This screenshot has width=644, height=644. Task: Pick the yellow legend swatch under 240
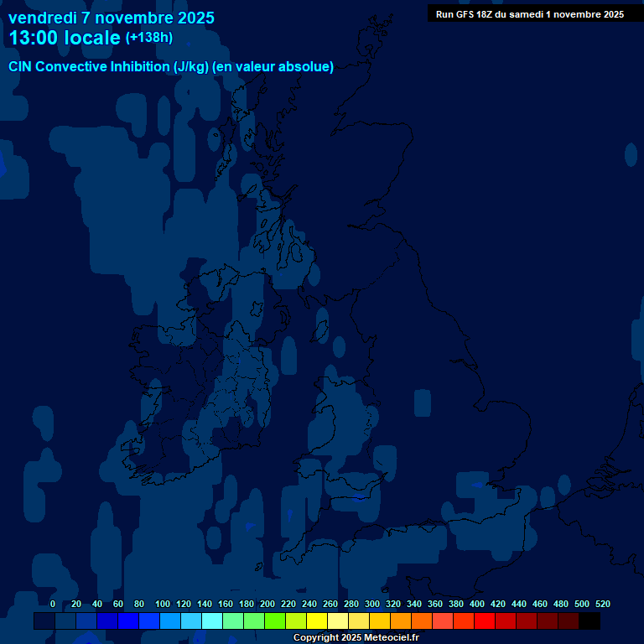click(317, 621)
